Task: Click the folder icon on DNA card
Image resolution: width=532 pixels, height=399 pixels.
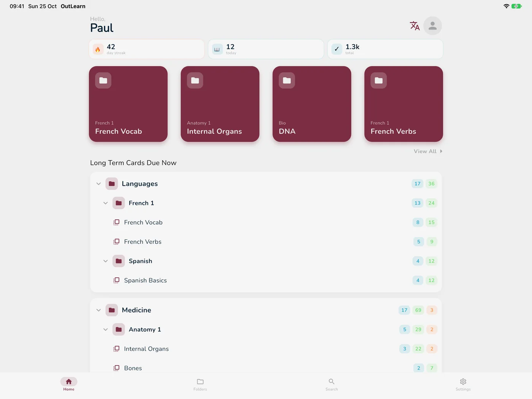Action: [x=287, y=81]
